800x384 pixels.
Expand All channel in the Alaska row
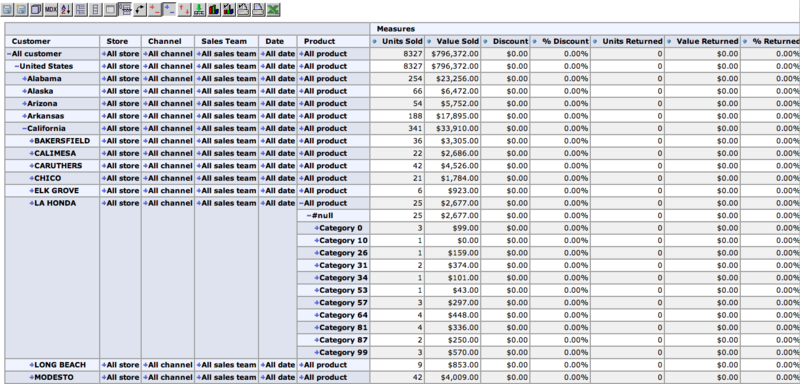click(145, 91)
